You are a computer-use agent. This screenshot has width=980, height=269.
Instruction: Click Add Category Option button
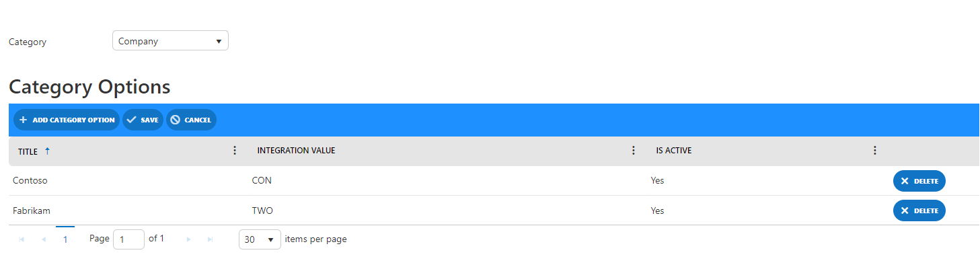[x=67, y=120]
